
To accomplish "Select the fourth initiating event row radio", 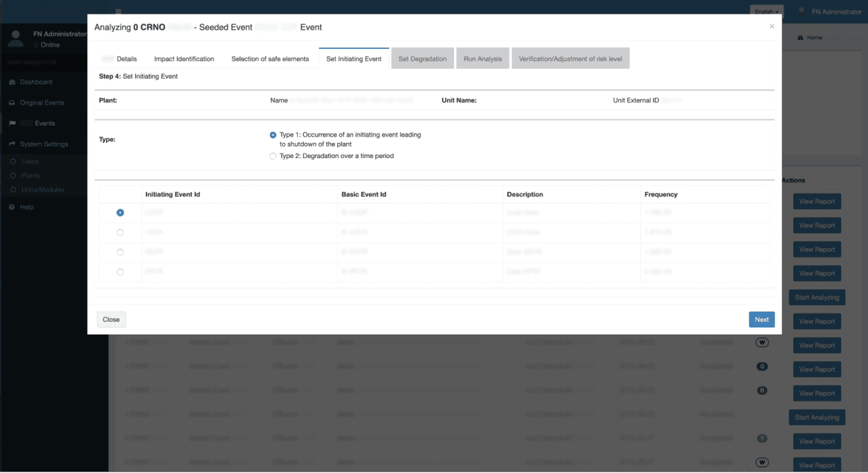I will pyautogui.click(x=120, y=272).
